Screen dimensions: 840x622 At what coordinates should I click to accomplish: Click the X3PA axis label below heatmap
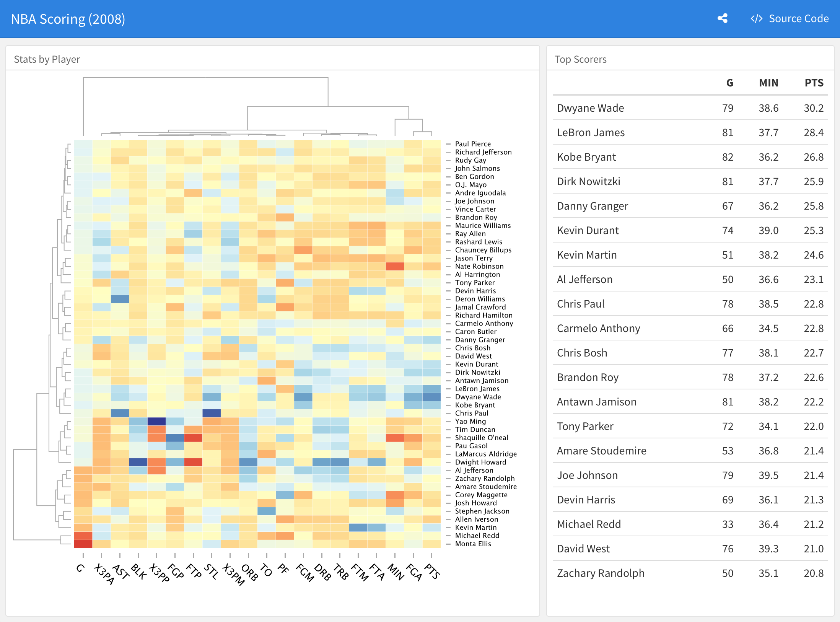pos(104,574)
